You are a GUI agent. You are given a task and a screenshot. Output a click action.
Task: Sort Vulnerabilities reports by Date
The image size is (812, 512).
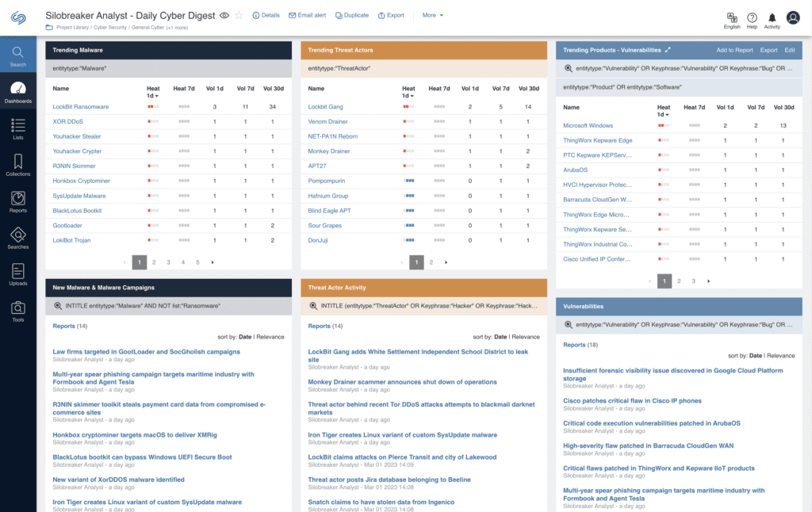coord(756,356)
